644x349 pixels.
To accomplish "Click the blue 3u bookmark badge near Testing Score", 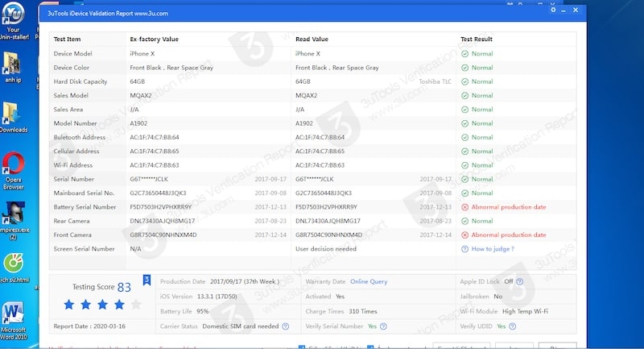I will pos(147,280).
